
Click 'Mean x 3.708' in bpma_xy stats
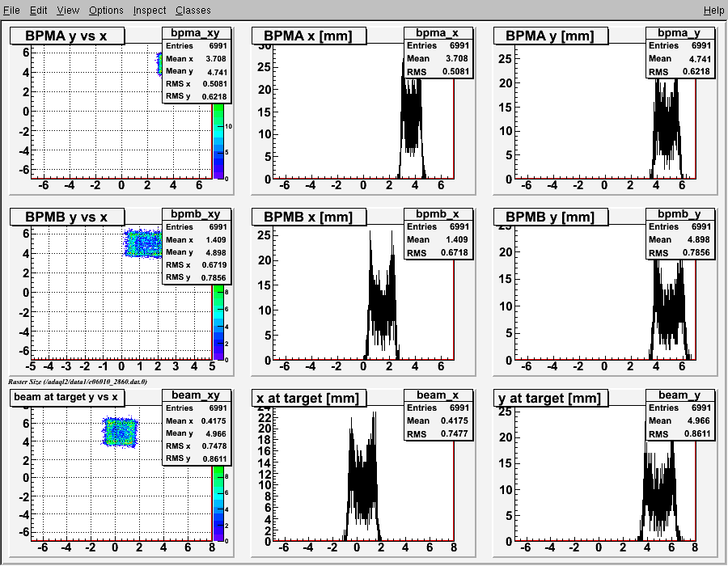[x=196, y=58]
